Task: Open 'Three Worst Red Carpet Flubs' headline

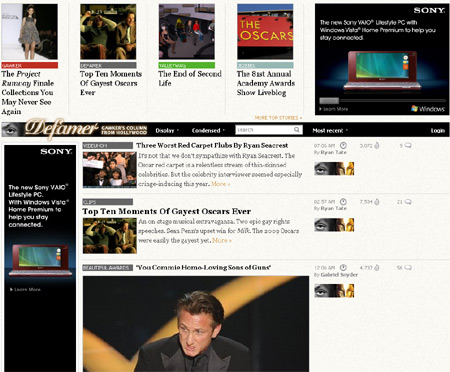Action: (212, 145)
